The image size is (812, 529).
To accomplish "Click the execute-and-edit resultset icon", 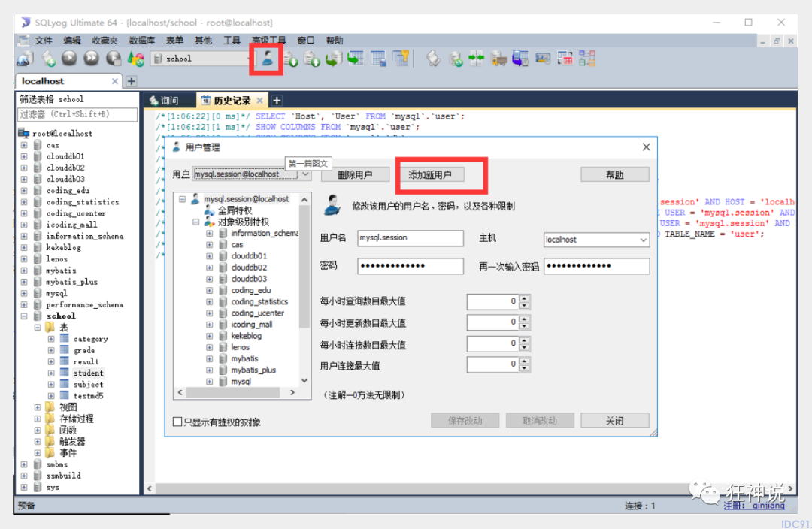I will [x=114, y=59].
